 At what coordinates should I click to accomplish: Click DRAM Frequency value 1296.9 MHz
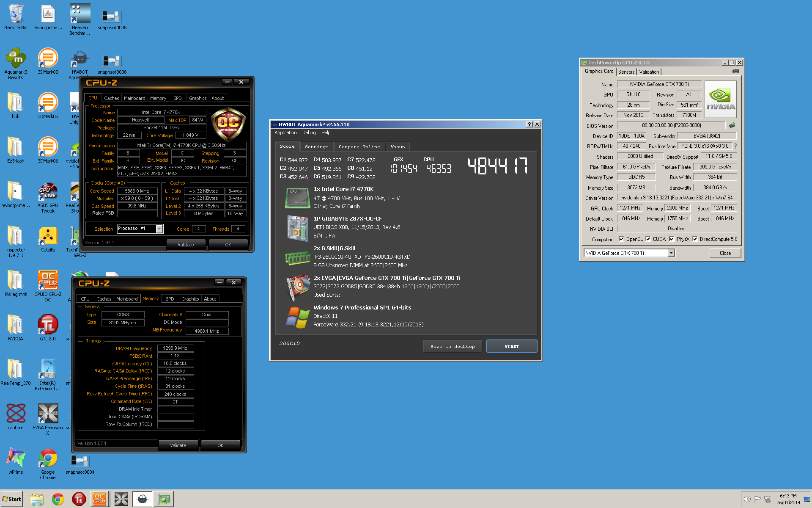(175, 348)
